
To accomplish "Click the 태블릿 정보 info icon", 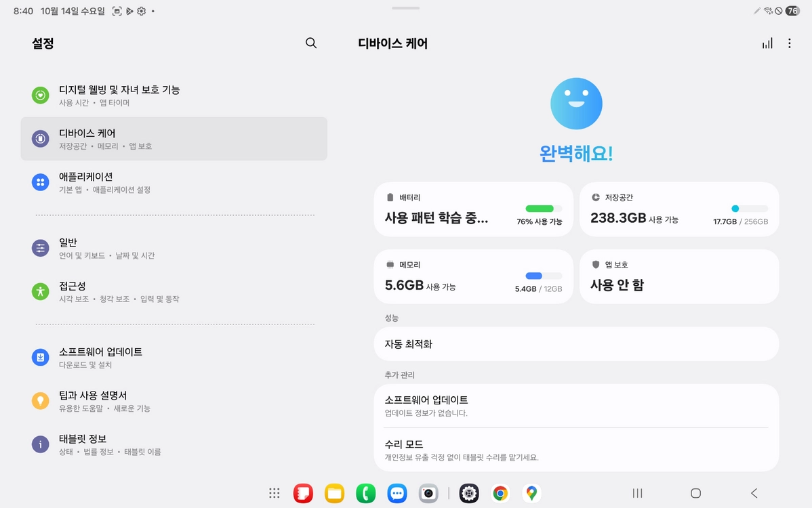I will [41, 444].
